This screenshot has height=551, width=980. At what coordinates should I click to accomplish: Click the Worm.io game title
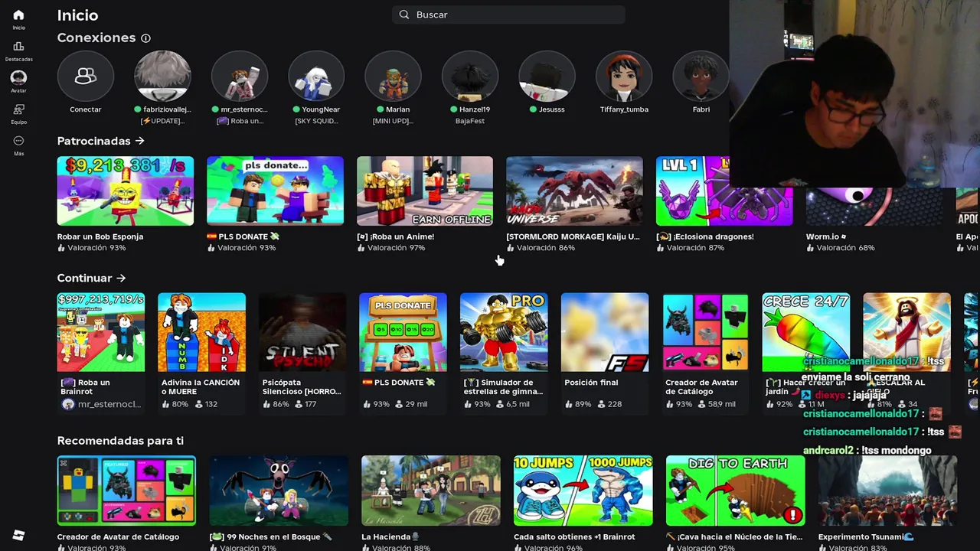click(826, 236)
